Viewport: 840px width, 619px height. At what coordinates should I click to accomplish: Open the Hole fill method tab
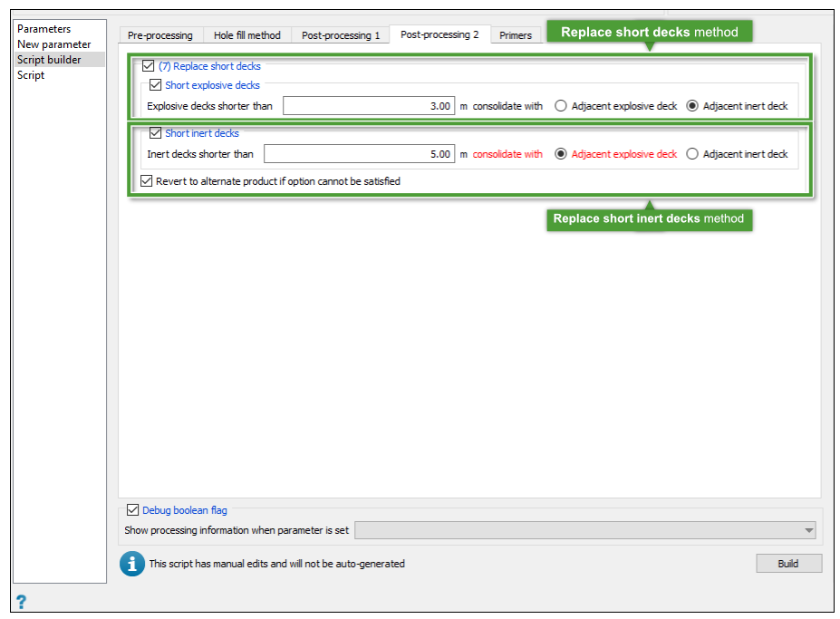point(247,35)
